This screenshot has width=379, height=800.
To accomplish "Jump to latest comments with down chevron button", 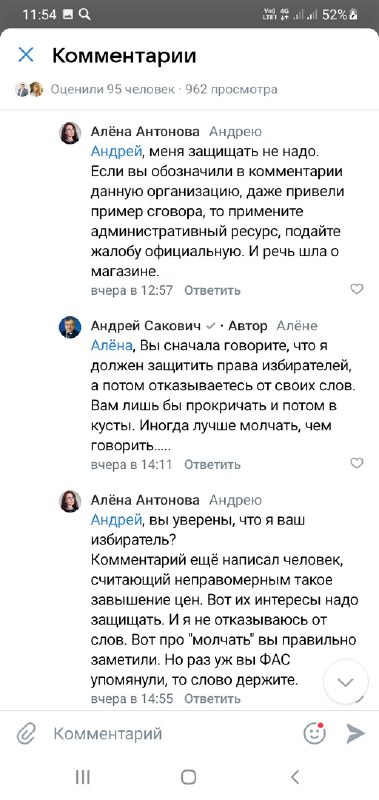I will [x=346, y=682].
